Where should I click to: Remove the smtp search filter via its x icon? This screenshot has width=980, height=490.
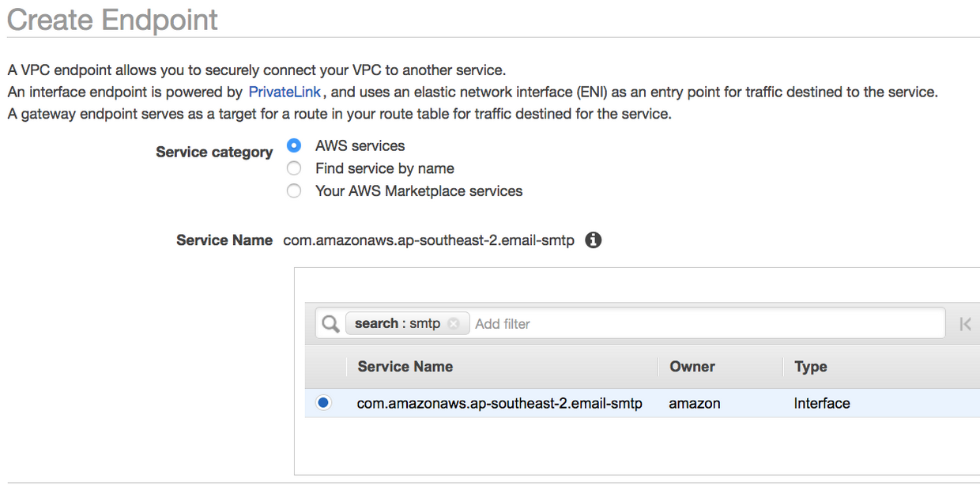point(454,323)
